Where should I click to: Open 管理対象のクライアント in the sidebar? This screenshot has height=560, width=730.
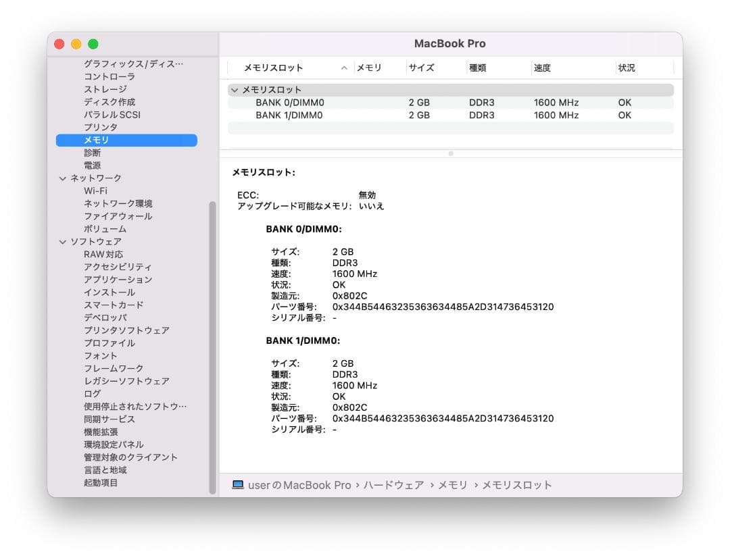131,457
